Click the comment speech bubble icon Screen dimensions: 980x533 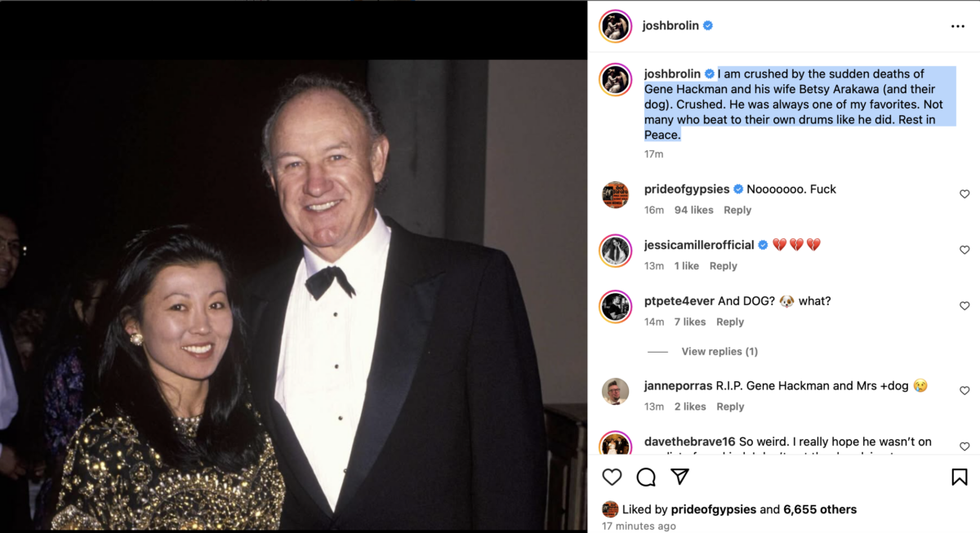[x=646, y=477]
